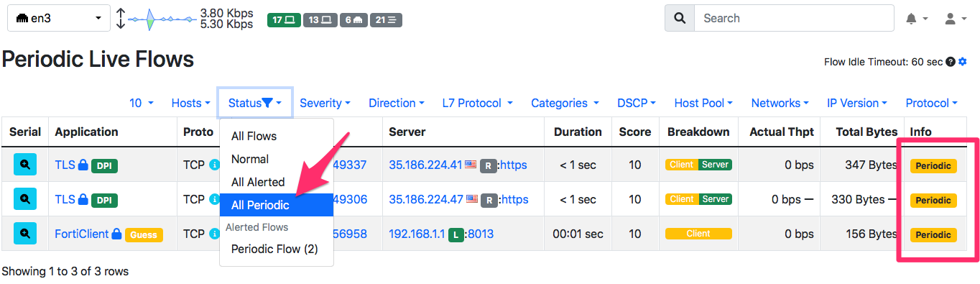Click DPI badge in 35.186.224.47 row
This screenshot has height=284, width=980.
point(104,200)
